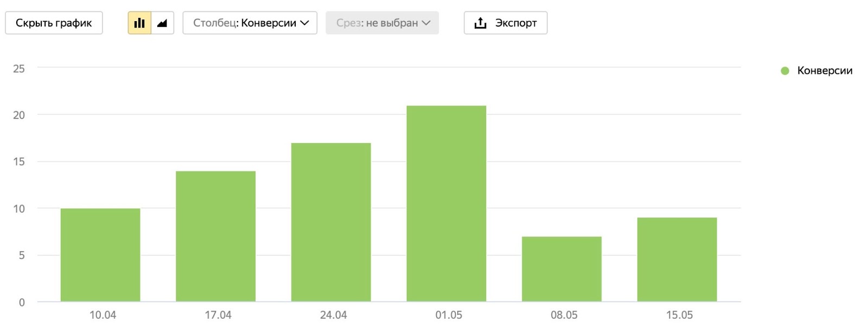
Task: Click the x-axis label 15.05
Action: (x=679, y=315)
